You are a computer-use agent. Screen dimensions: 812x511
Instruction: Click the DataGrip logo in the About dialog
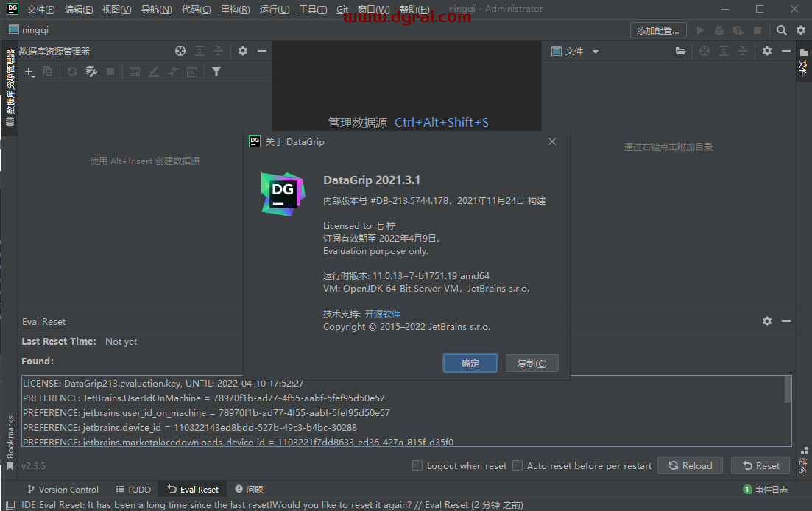tap(283, 194)
